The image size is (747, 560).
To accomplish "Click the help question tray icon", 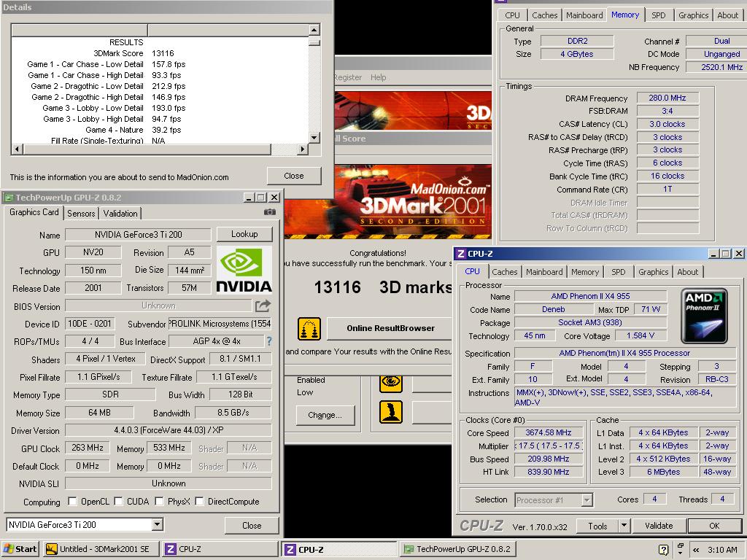I will [x=663, y=550].
